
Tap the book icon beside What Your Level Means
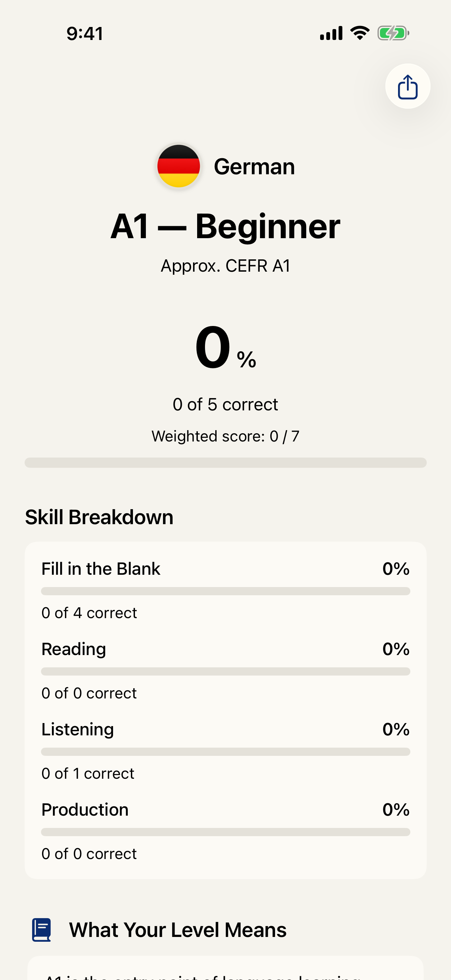[41, 929]
